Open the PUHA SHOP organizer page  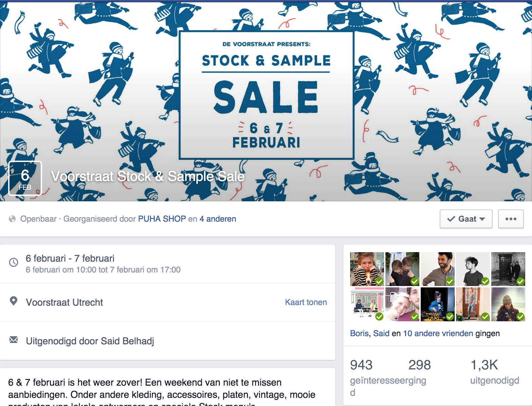click(x=162, y=219)
